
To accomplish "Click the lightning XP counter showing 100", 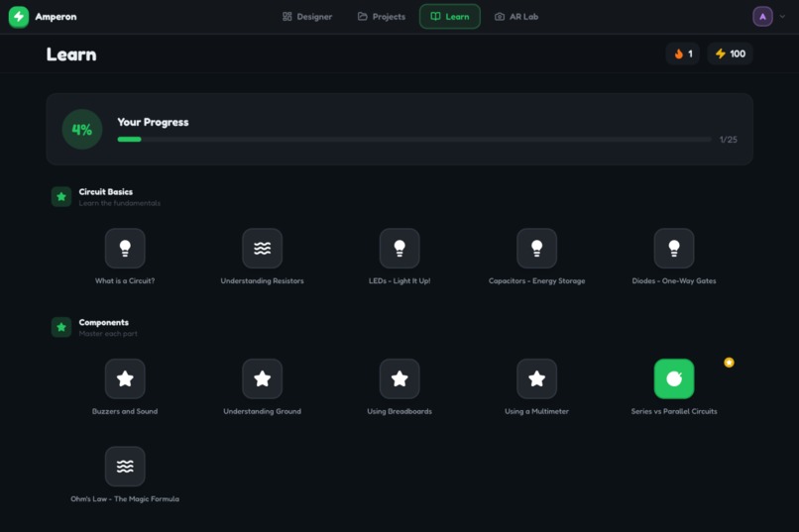I will click(731, 53).
